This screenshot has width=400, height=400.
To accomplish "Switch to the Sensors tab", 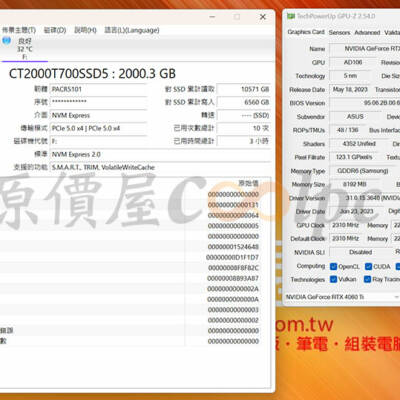I will [x=339, y=32].
